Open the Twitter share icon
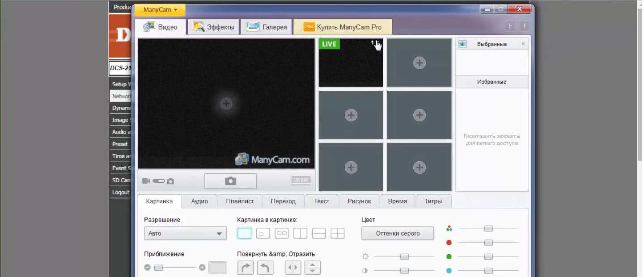 point(510,26)
